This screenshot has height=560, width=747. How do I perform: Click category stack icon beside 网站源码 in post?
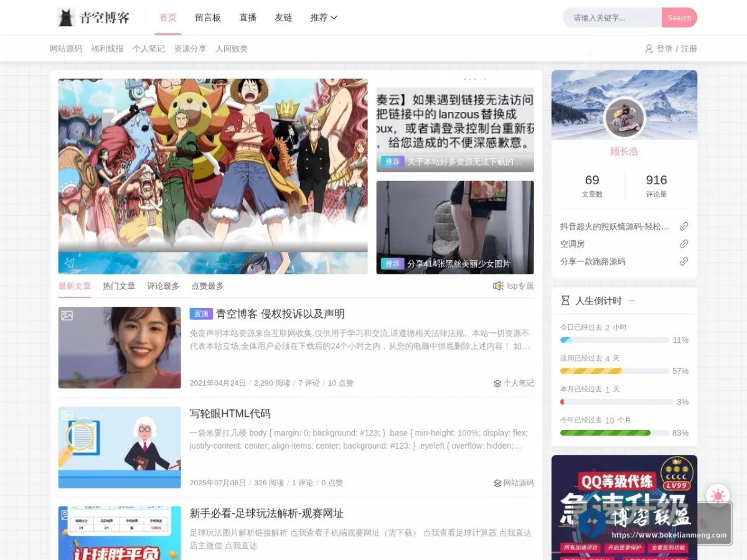point(497,483)
